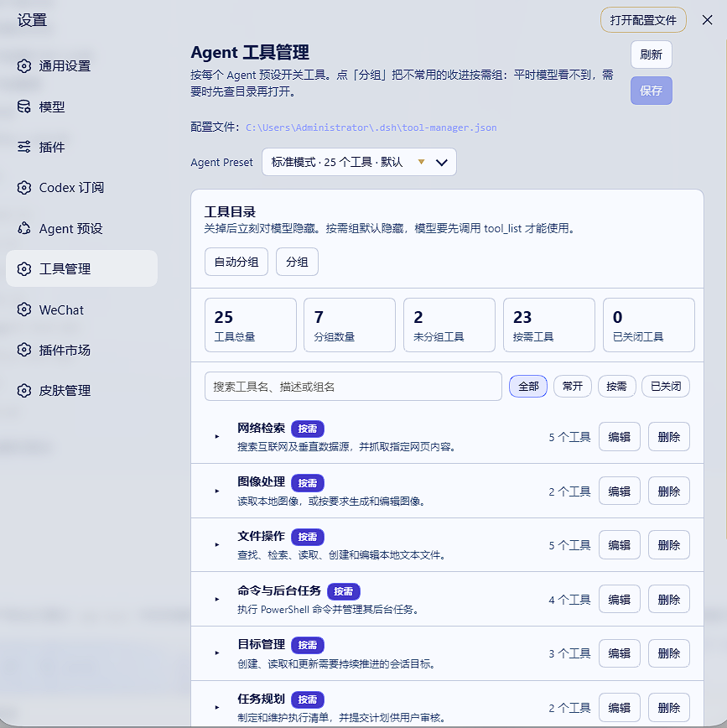Screen dimensions: 727x728
Task: Click the gear icon beside 工具管理
Action: pyautogui.click(x=24, y=269)
